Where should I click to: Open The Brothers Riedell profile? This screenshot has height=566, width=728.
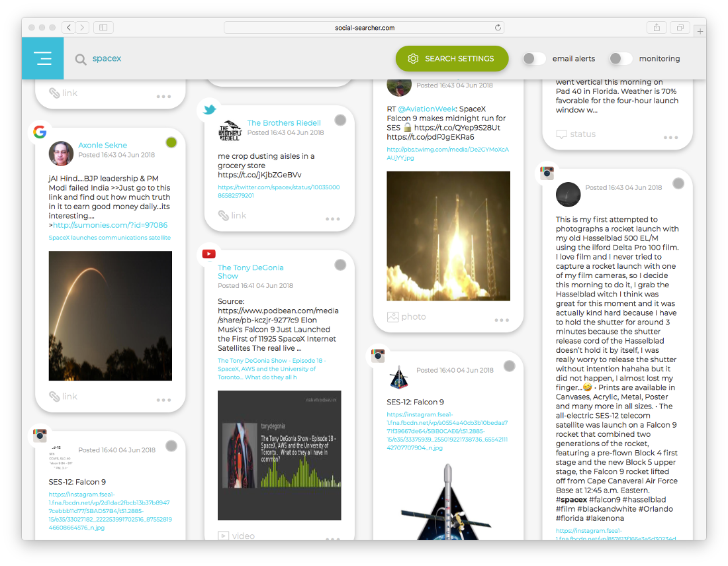click(284, 123)
